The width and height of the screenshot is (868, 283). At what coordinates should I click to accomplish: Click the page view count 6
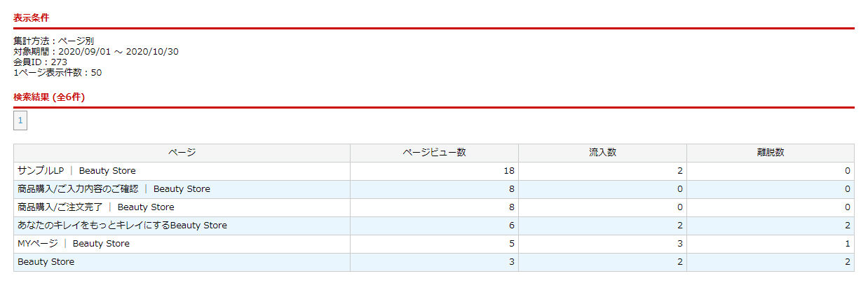coord(512,226)
